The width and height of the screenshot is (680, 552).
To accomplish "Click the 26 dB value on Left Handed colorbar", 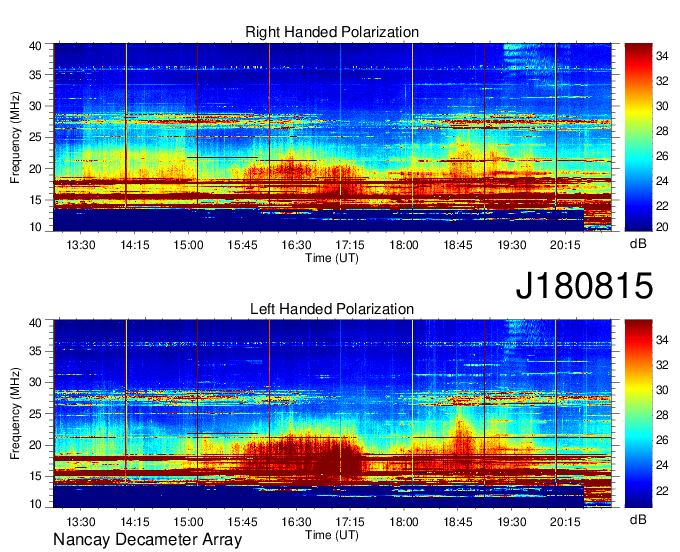I will (662, 440).
